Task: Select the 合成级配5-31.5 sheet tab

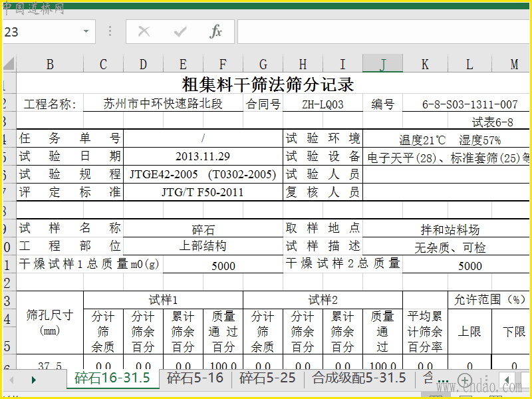Action: [x=359, y=378]
